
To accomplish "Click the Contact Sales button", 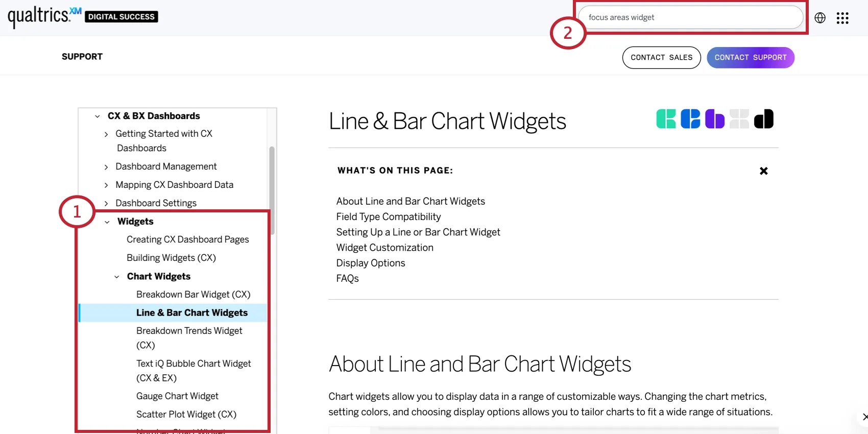I will [x=662, y=58].
